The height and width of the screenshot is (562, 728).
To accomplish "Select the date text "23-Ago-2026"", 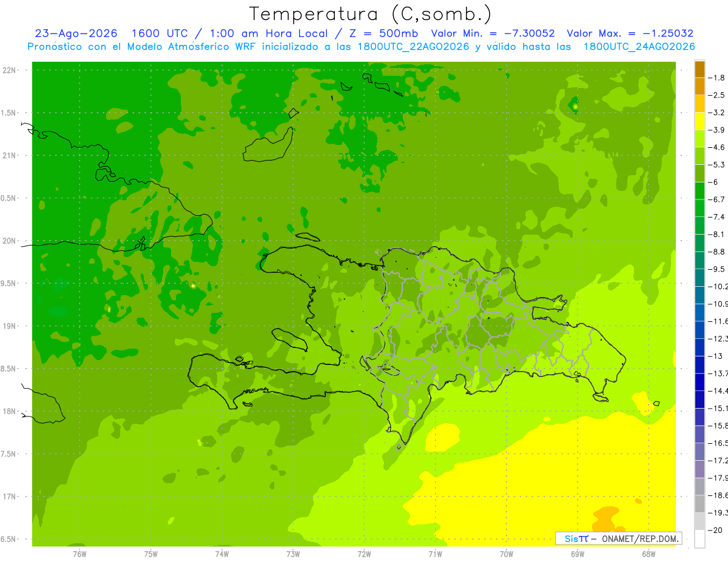I will 76,33.
